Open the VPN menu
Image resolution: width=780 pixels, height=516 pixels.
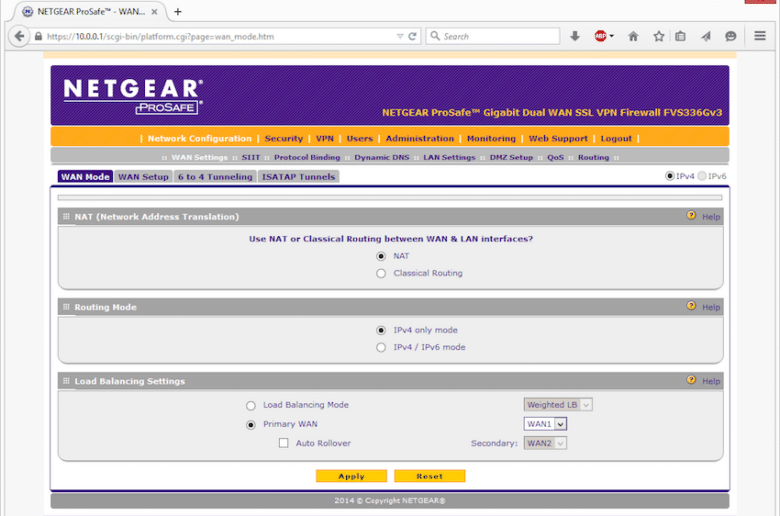325,138
